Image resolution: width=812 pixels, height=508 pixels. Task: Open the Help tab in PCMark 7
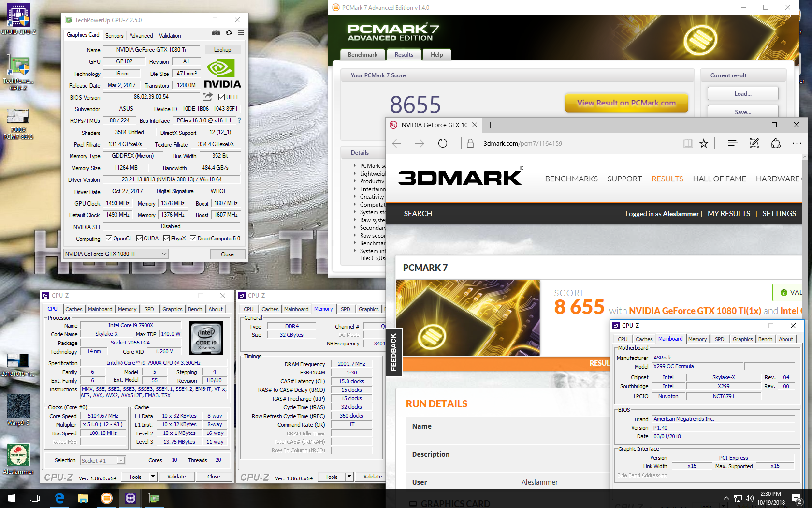437,55
